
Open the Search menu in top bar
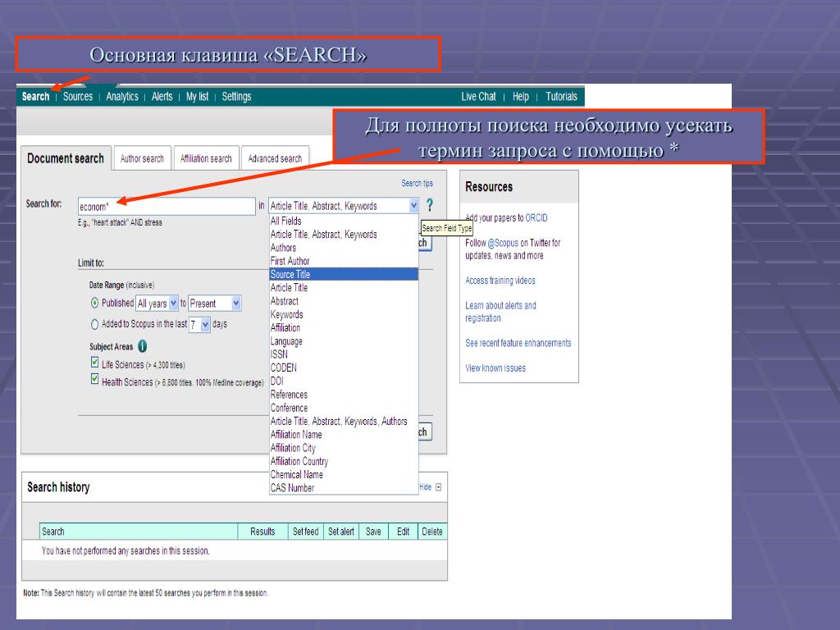coord(35,97)
